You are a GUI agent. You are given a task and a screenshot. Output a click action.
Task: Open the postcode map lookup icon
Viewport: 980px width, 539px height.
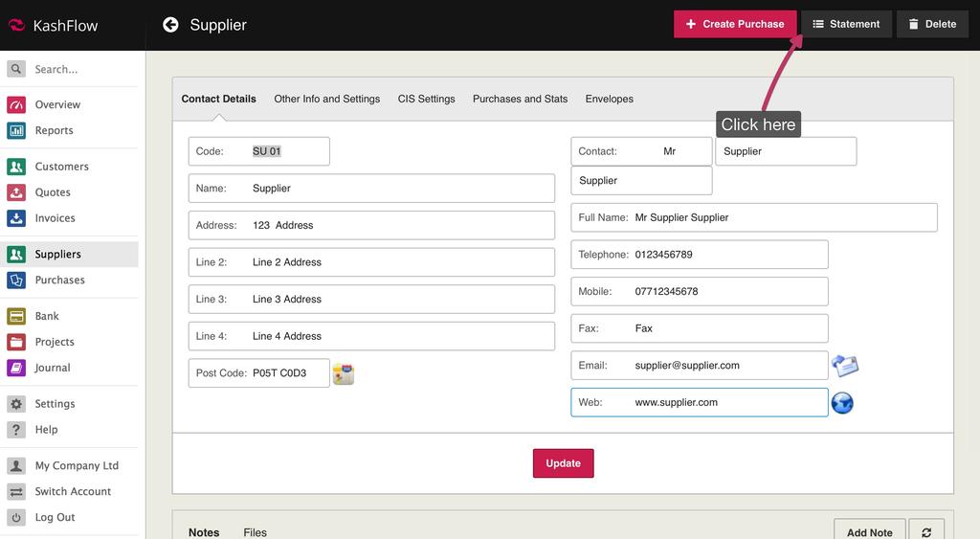coord(344,374)
